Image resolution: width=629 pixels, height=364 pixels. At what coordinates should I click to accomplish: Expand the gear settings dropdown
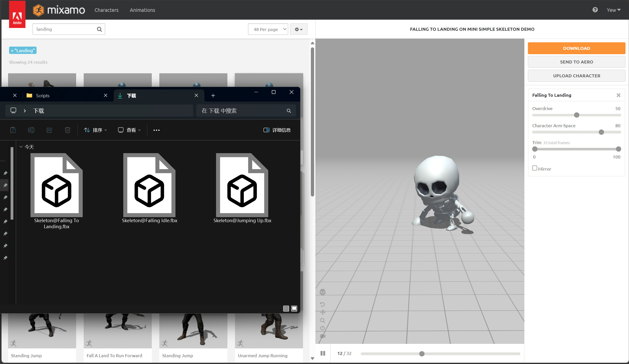point(298,29)
